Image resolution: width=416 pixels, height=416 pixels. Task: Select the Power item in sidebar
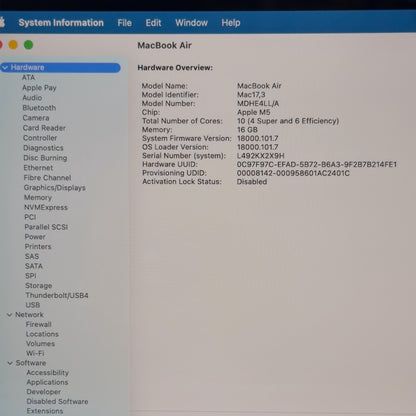[x=35, y=237]
